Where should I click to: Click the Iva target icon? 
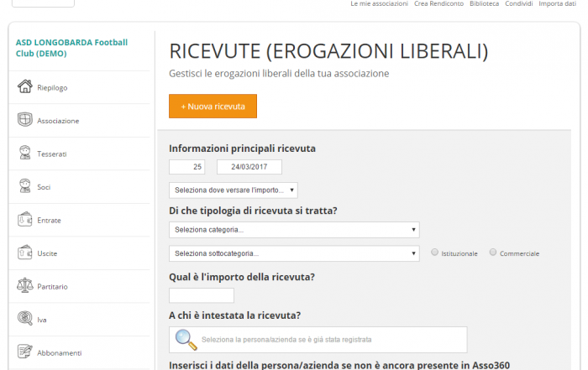[x=24, y=319]
